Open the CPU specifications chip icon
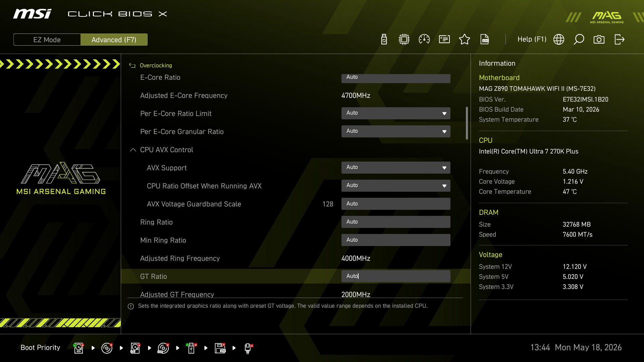 pos(404,40)
